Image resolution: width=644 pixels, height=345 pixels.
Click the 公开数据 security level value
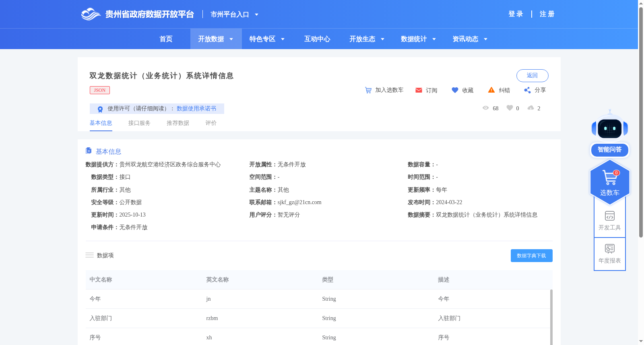pyautogui.click(x=130, y=202)
